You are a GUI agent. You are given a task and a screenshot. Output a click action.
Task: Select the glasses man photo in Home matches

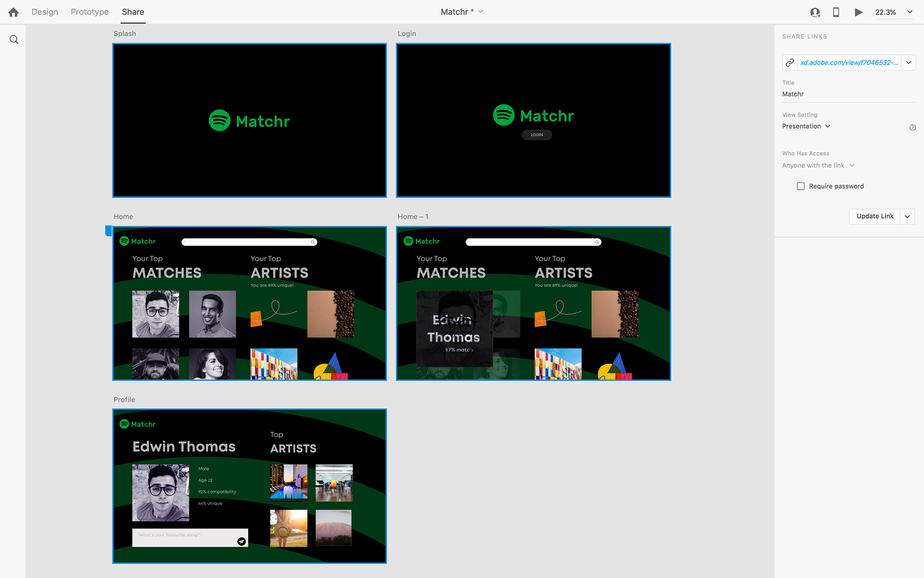155,314
